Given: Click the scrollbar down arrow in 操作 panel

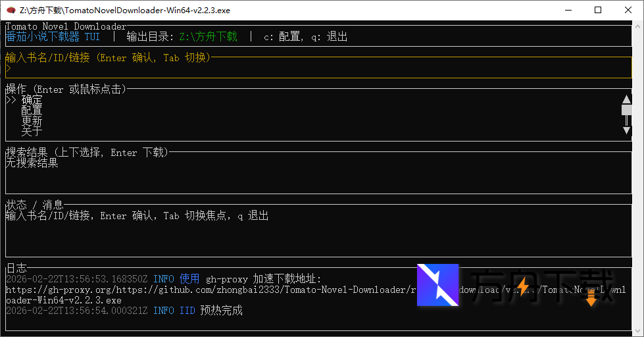Looking at the screenshot, I should tap(626, 130).
